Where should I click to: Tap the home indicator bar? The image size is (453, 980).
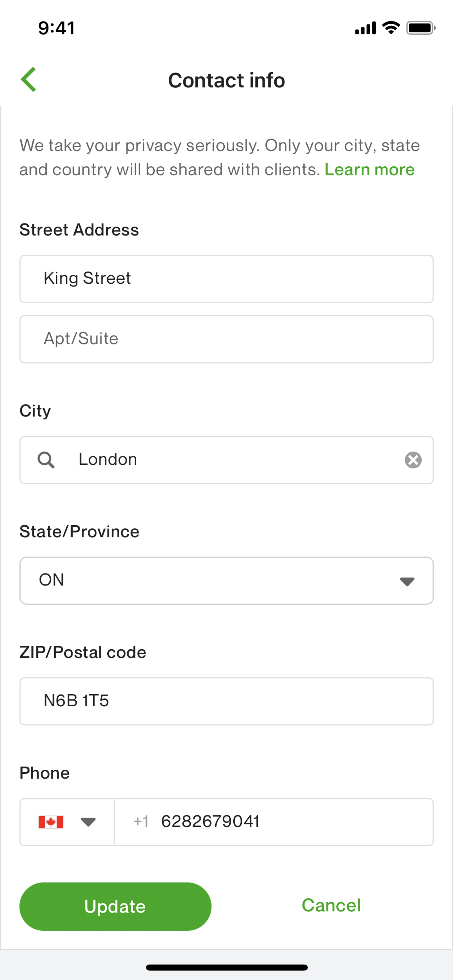point(226,967)
